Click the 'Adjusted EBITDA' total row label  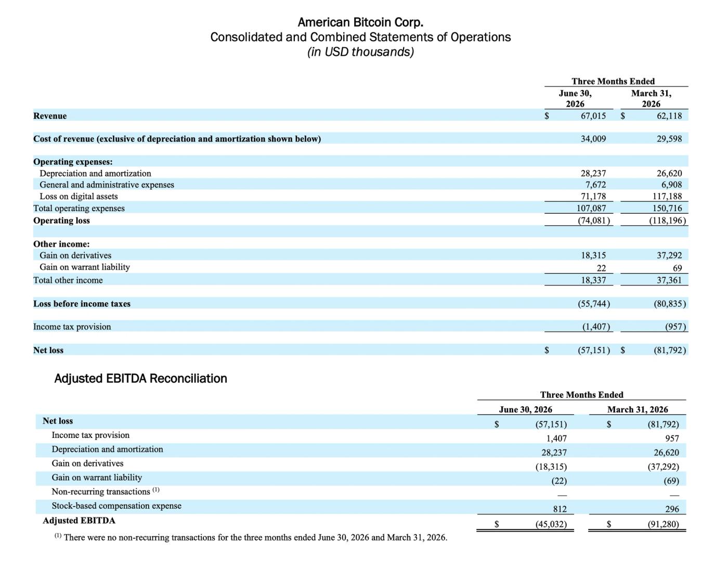pos(79,521)
